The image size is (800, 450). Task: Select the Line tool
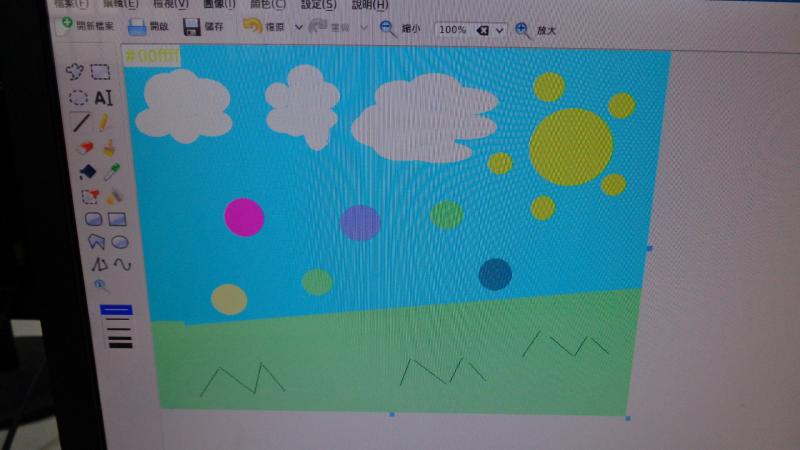pyautogui.click(x=81, y=122)
